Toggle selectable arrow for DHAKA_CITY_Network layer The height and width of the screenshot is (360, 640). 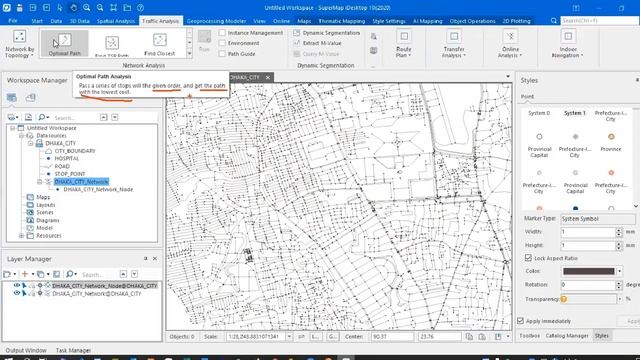click(x=24, y=293)
